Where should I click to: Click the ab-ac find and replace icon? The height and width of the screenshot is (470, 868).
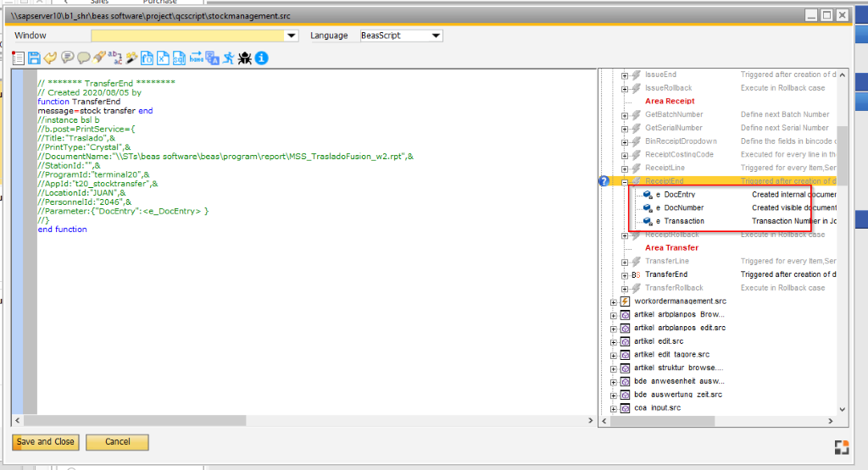115,58
